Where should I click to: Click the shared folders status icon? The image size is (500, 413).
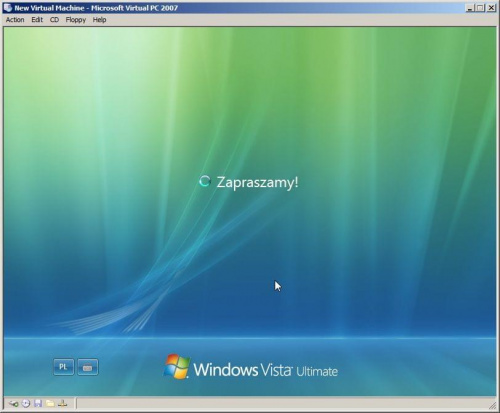[x=50, y=404]
